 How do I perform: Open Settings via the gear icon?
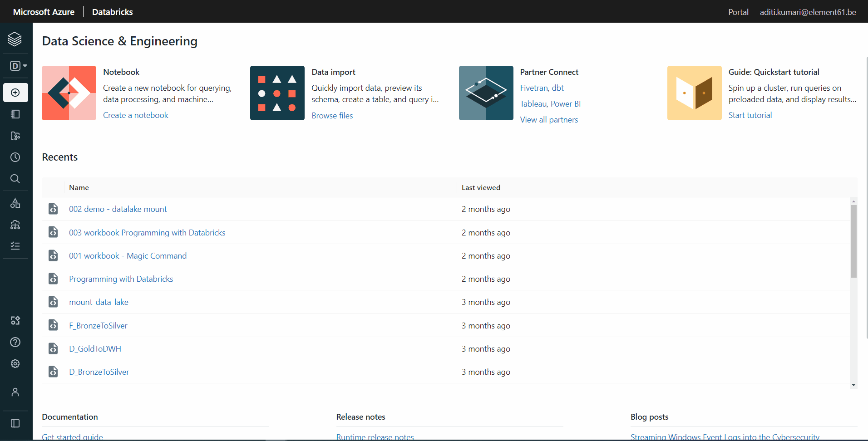point(15,363)
